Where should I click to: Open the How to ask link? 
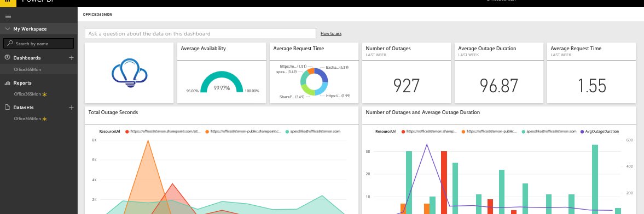[x=331, y=34]
